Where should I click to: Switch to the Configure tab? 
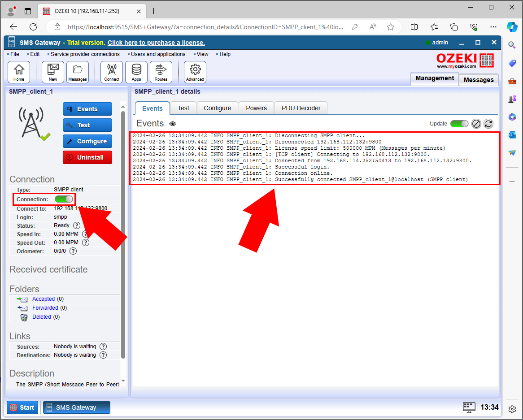[x=218, y=108]
